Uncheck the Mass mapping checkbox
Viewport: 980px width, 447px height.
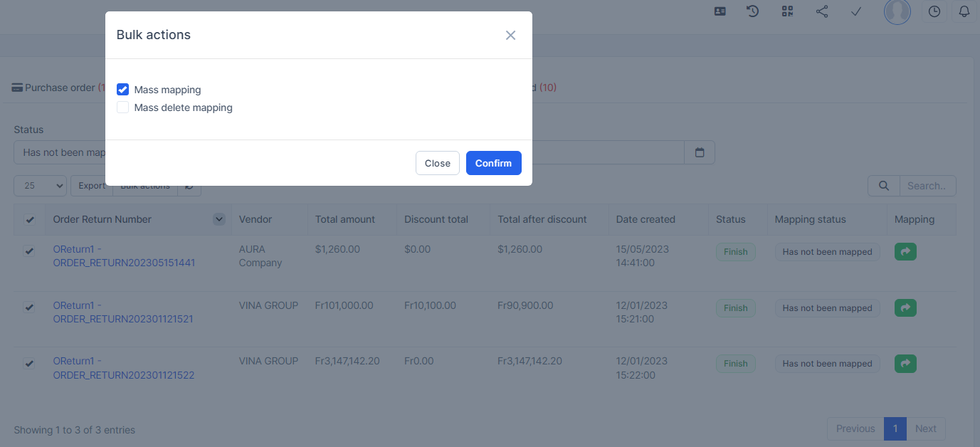coord(122,90)
